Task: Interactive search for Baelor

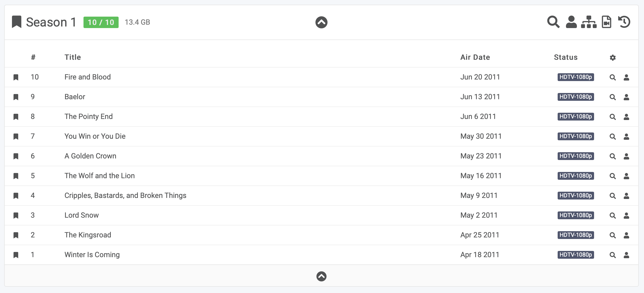Action: tap(627, 97)
